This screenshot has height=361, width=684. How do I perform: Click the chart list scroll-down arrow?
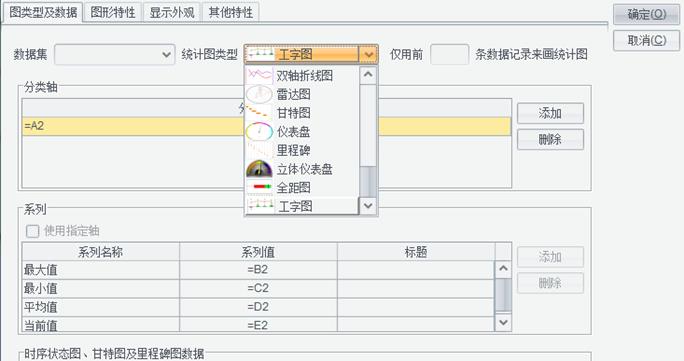[368, 206]
